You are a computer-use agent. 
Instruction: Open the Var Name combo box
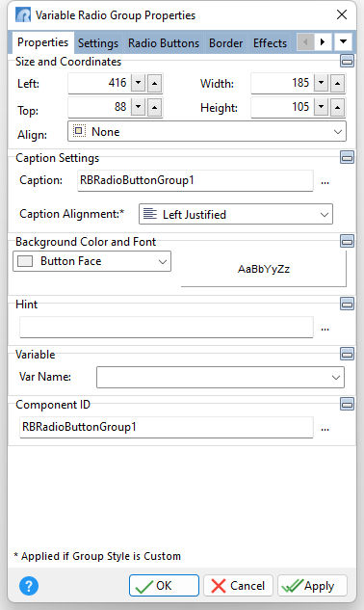(221, 377)
